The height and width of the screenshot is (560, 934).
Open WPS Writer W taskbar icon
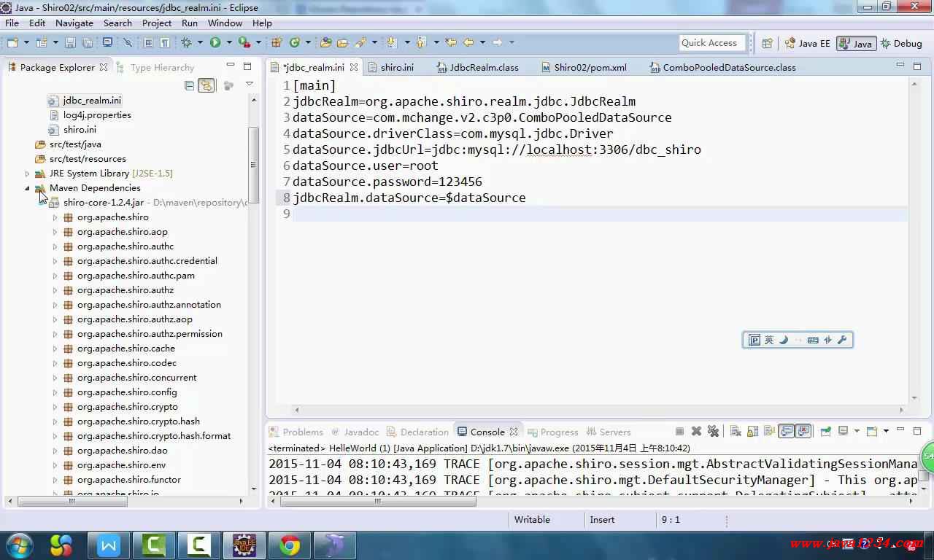click(108, 545)
